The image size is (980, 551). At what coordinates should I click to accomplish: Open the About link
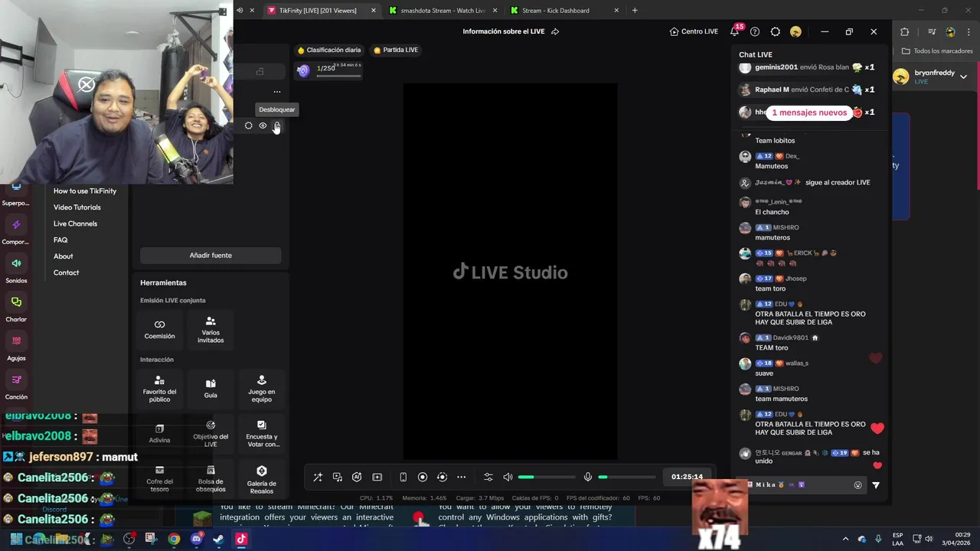64,256
